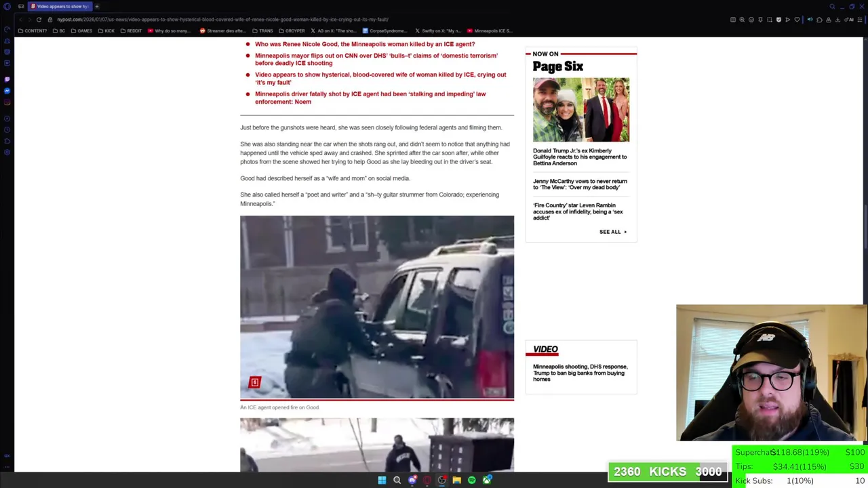
Task: Open Jenny McCarthy 'The View' story
Action: pos(580,184)
